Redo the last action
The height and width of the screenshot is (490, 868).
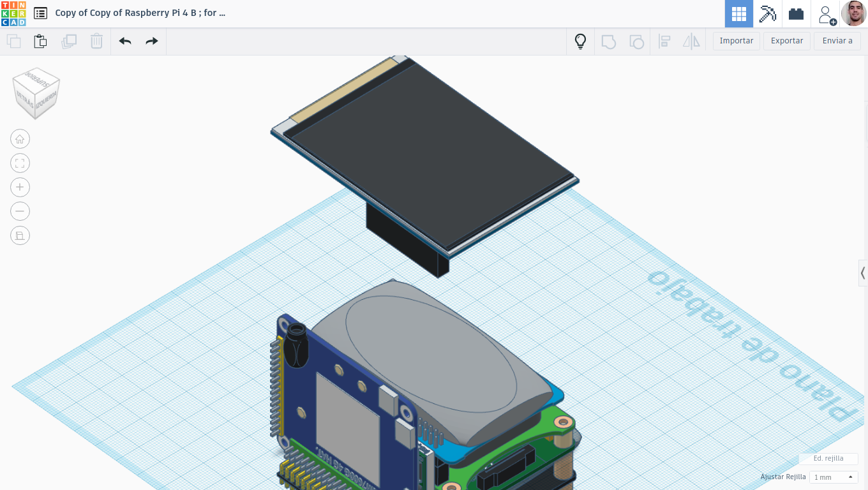(x=152, y=41)
